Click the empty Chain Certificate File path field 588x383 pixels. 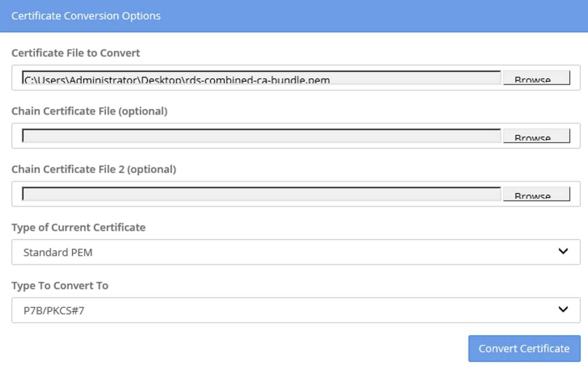261,136
